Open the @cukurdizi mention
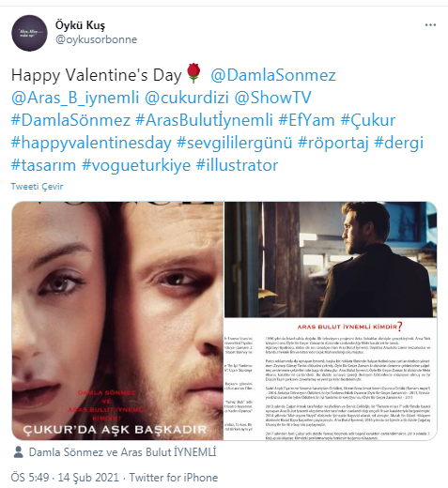Screen dimensions: 448x488 (x=187, y=98)
